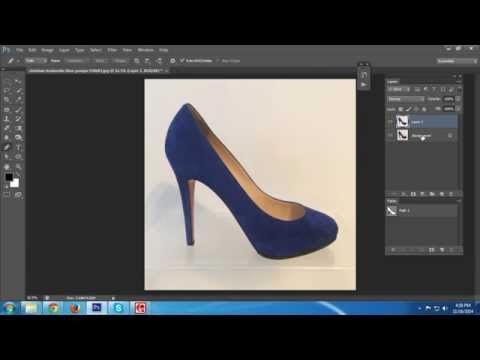Screen dimensions: 480x360
Task: Open status bar info arrow
Action: click(x=113, y=298)
